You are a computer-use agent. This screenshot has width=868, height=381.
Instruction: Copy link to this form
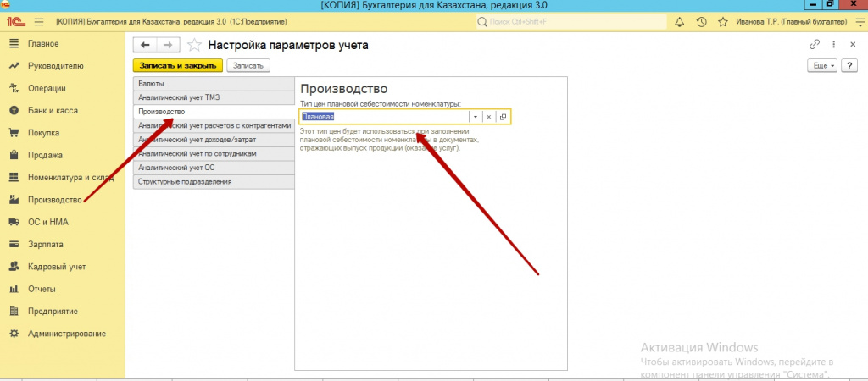coord(815,45)
